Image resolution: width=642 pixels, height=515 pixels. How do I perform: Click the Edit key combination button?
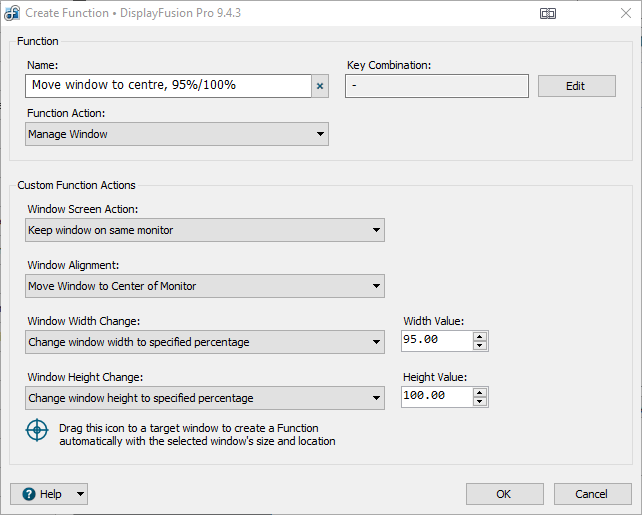pos(576,86)
